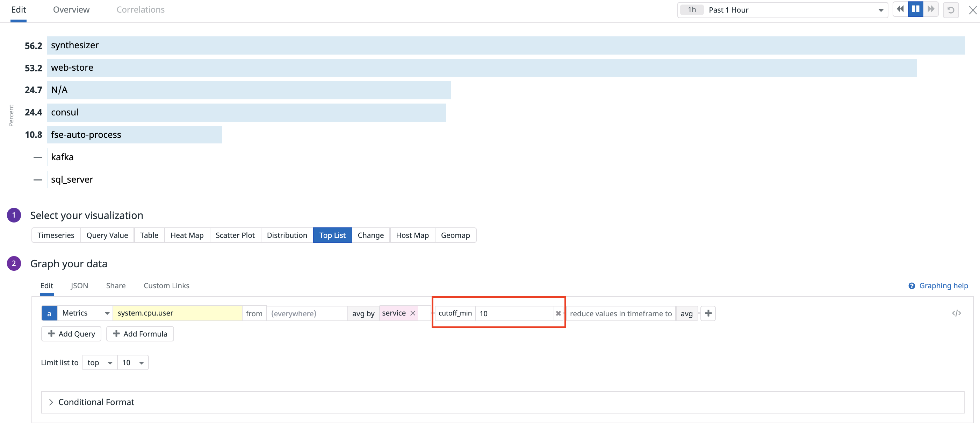Pause live updates with the pause button

tap(915, 9)
